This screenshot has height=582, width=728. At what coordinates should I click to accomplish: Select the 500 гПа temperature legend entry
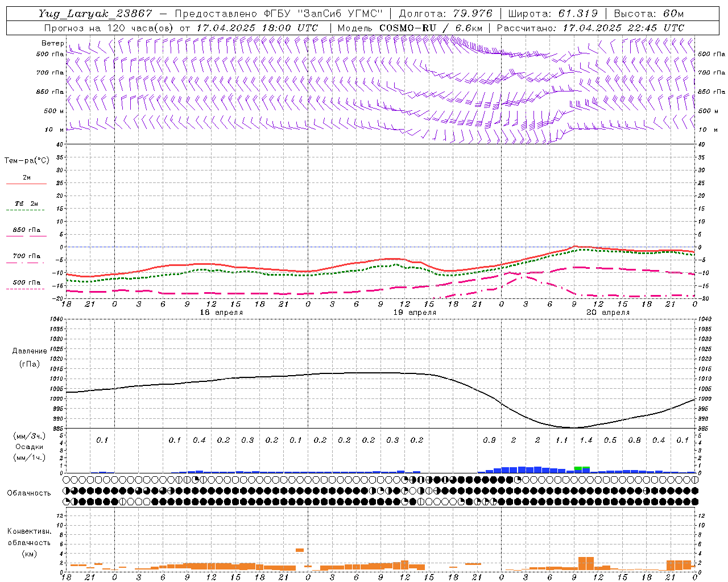coord(26,282)
